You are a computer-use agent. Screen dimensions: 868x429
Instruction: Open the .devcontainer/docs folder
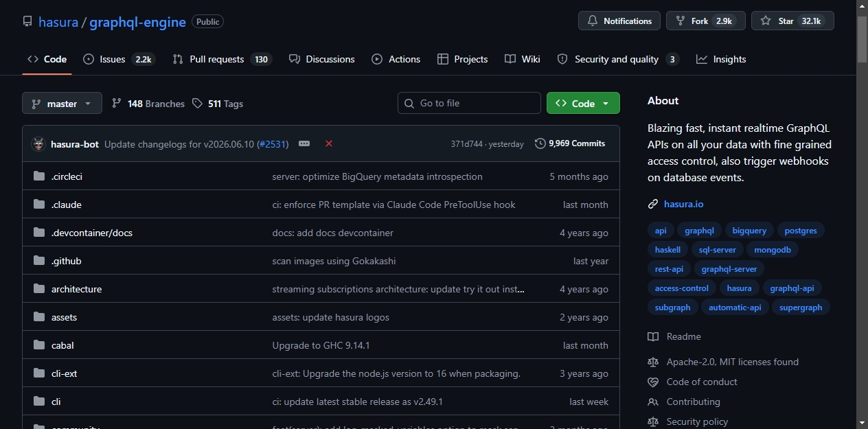92,233
